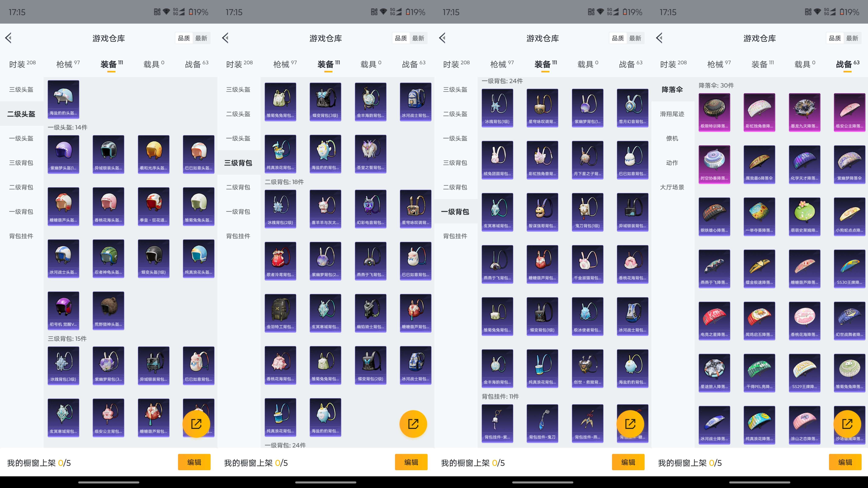This screenshot has height=488, width=868.
Task: Open the 极冰使者背包 item
Action: [588, 317]
